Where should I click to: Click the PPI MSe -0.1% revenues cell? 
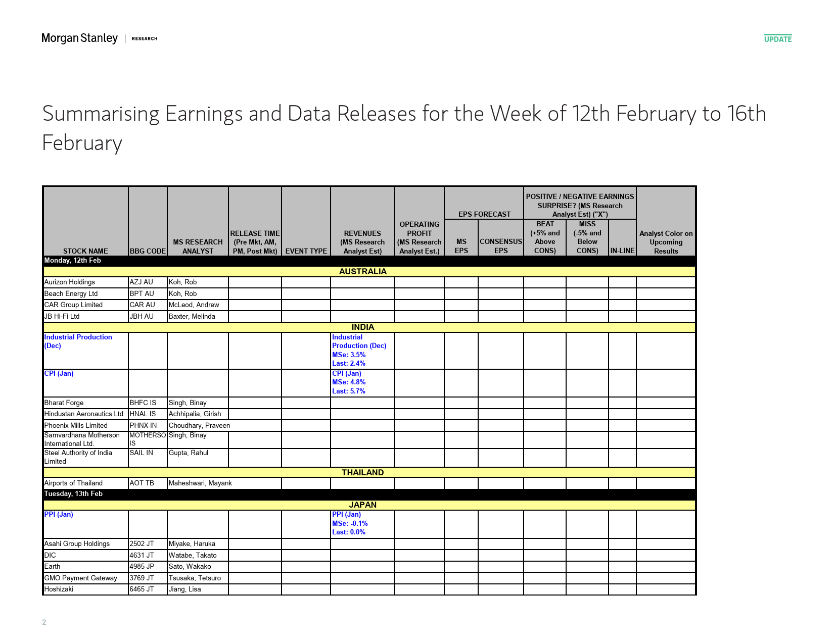pyautogui.click(x=362, y=524)
